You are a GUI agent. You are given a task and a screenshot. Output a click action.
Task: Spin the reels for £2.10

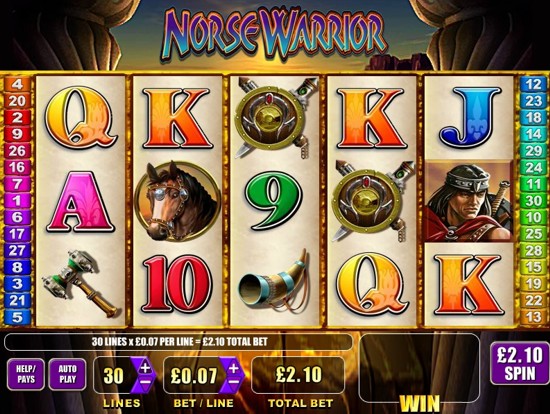click(x=519, y=363)
